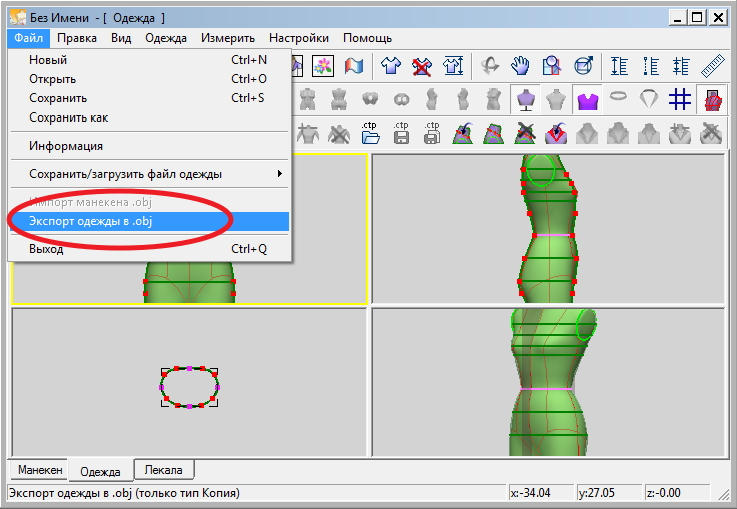Click the oval cross-section in bottom-left viewport
Screen dimensions: 737x509
click(189, 387)
